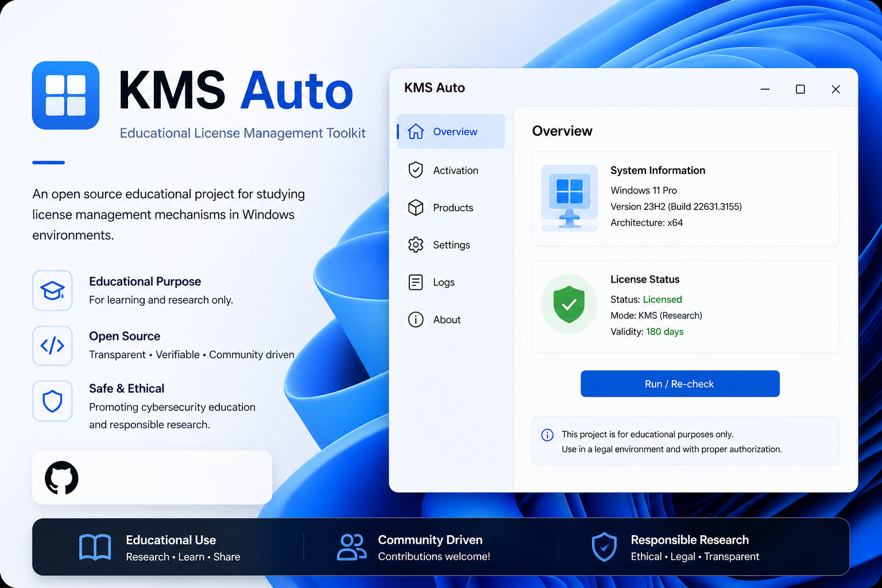Click the GitHub octocat logo
The height and width of the screenshot is (588, 882).
tap(61, 478)
